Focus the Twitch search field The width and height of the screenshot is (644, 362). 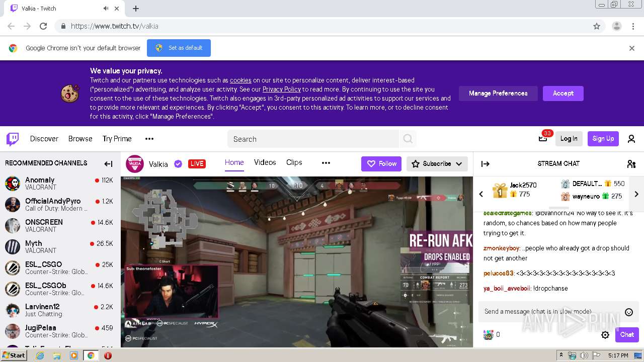(313, 139)
